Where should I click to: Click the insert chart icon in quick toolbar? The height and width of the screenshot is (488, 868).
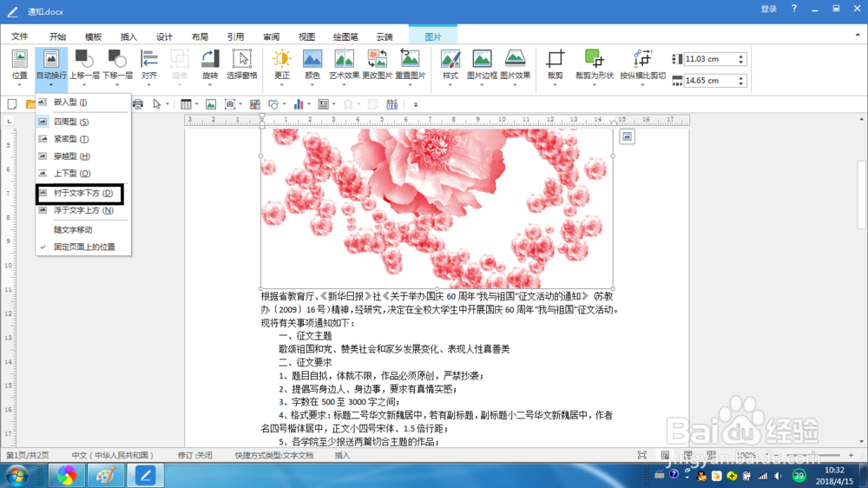299,104
